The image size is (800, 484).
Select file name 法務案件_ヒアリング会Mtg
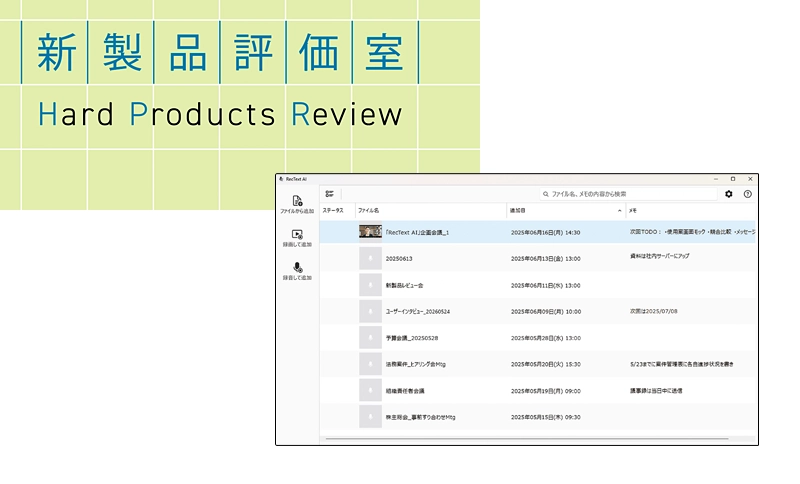tap(416, 365)
